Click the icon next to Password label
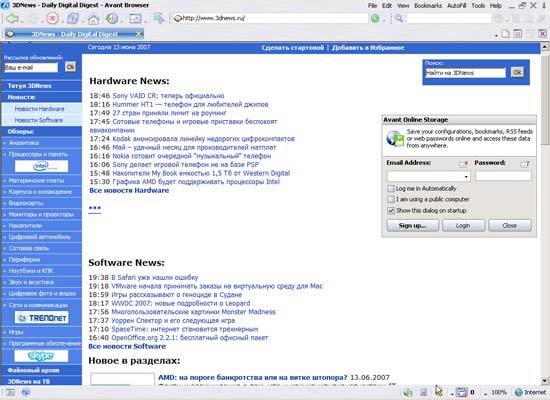 pyautogui.click(x=525, y=164)
